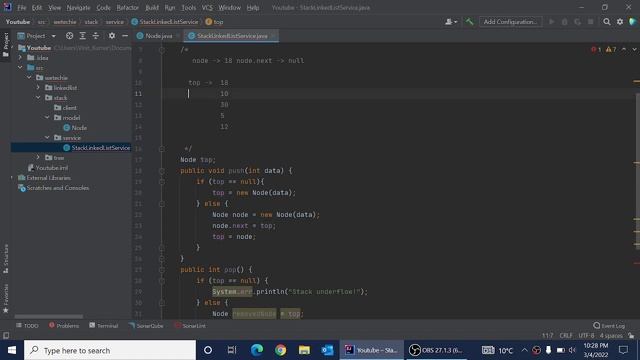Expand the tree package
The width and height of the screenshot is (640, 360).
pos(38,157)
